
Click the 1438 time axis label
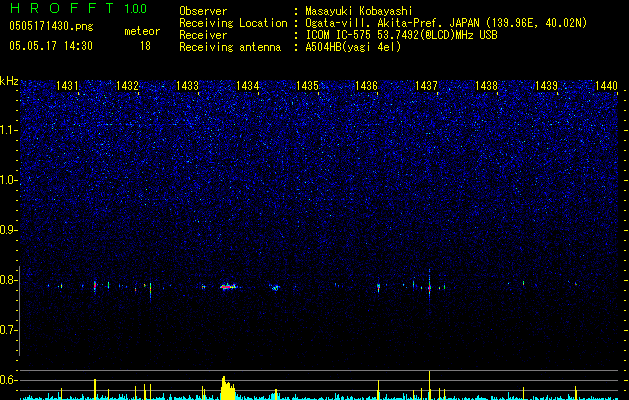pyautogui.click(x=487, y=86)
